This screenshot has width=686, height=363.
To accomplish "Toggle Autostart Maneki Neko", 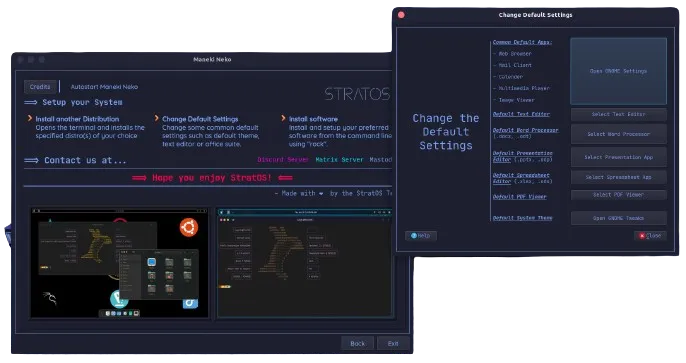I will pyautogui.click(x=104, y=87).
